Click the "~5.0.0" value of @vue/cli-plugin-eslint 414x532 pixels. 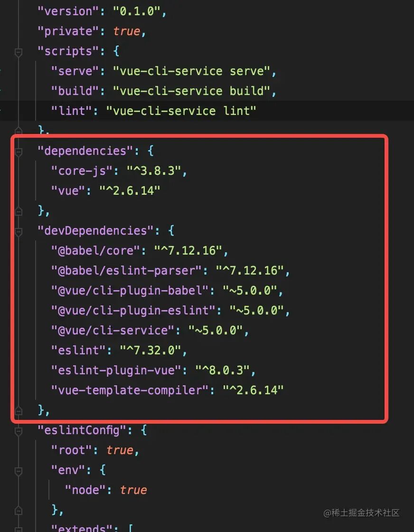256,311
